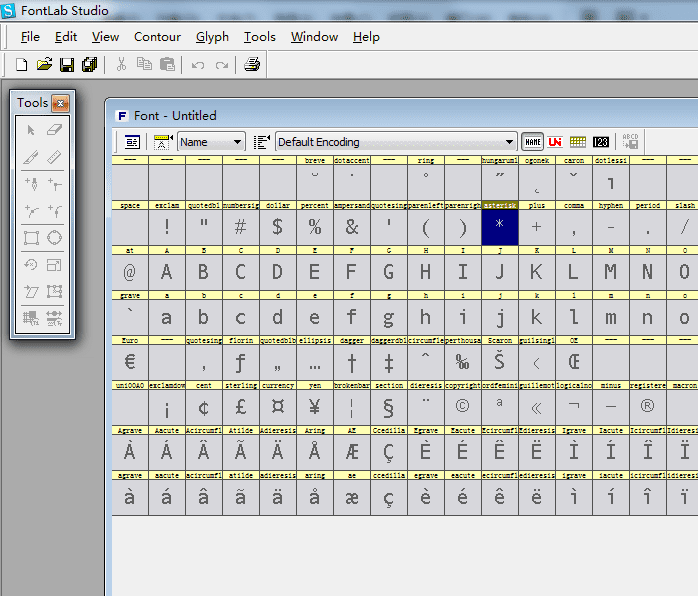This screenshot has height=596, width=698.
Task: Choose the Ellipse drawing tool
Action: click(x=55, y=238)
